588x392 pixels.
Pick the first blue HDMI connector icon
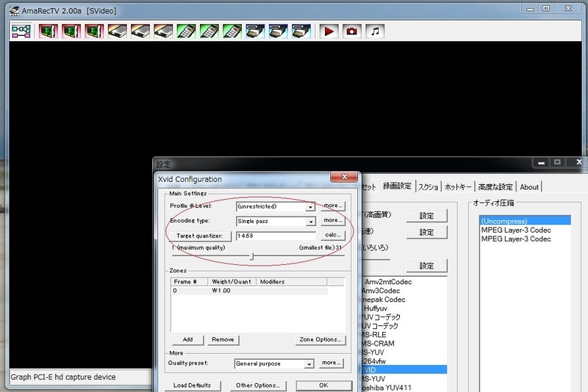(x=255, y=31)
